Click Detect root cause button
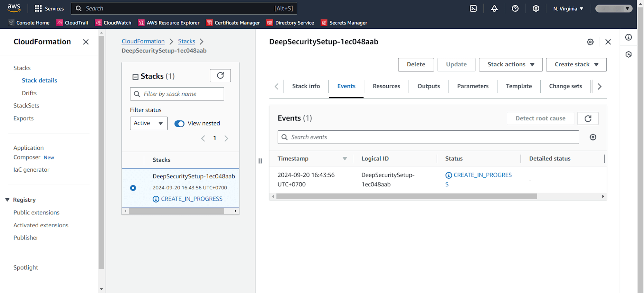The image size is (644, 293). click(x=540, y=118)
